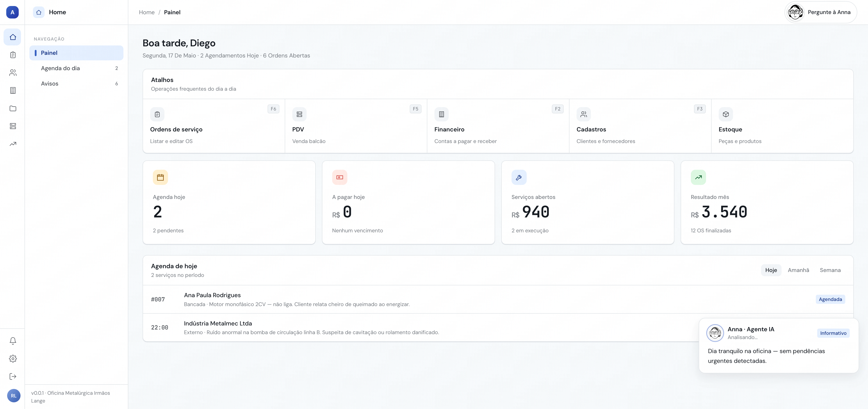Click order number #007
Viewport: 868px width, 409px height.
(x=158, y=299)
